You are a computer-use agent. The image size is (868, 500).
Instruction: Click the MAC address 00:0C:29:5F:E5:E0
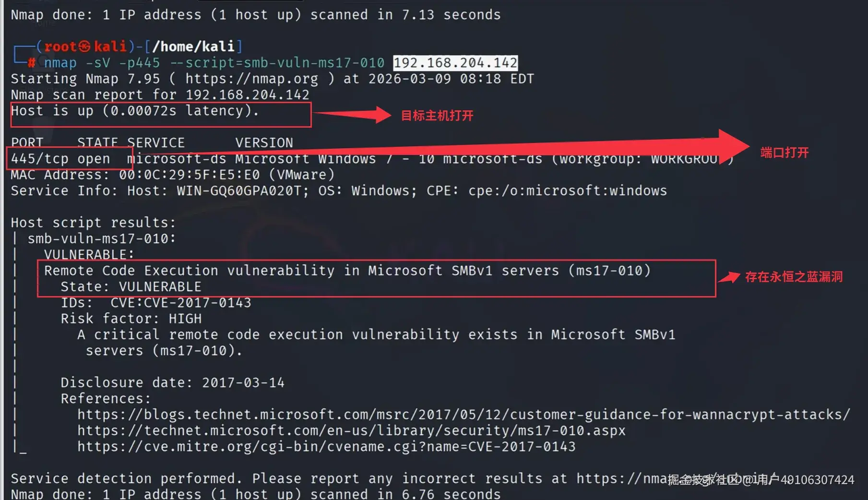pyautogui.click(x=190, y=175)
